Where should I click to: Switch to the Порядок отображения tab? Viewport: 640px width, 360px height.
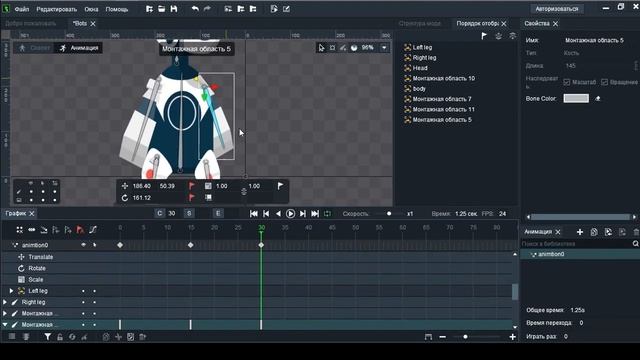tap(477, 24)
